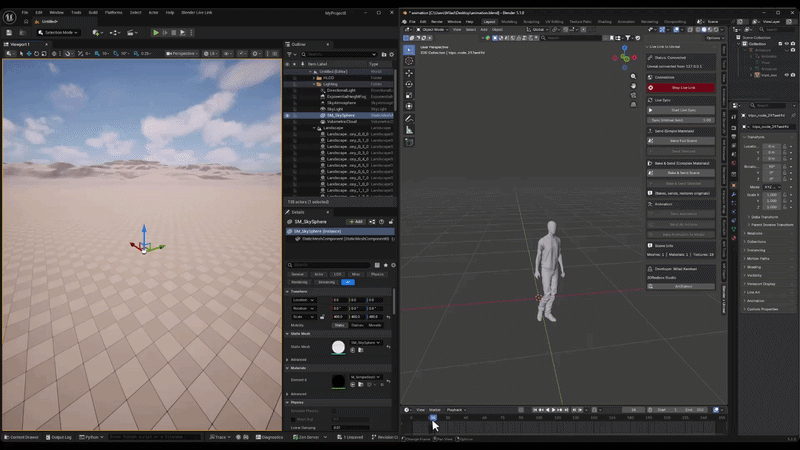
Task: Collapse the Lighting folder in Outliner
Action: 314,84
